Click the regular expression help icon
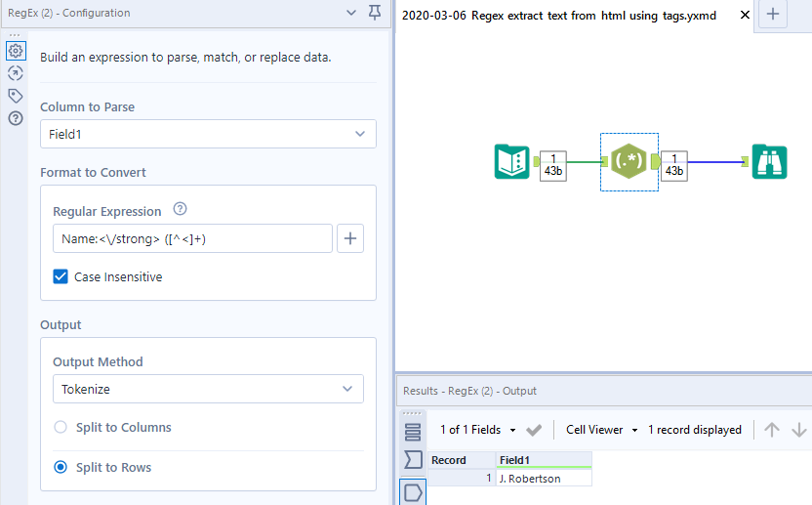The width and height of the screenshot is (812, 505). pyautogui.click(x=180, y=209)
